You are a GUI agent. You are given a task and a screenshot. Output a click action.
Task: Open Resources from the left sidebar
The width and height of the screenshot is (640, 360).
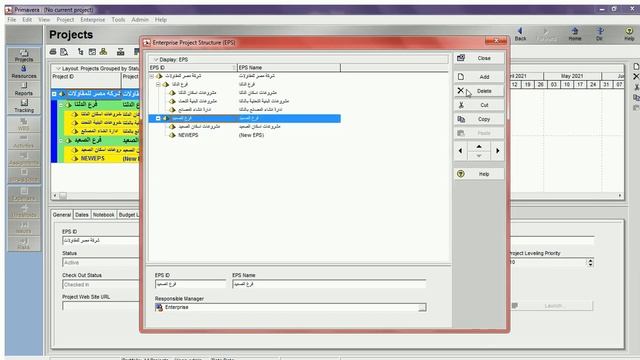(x=24, y=72)
